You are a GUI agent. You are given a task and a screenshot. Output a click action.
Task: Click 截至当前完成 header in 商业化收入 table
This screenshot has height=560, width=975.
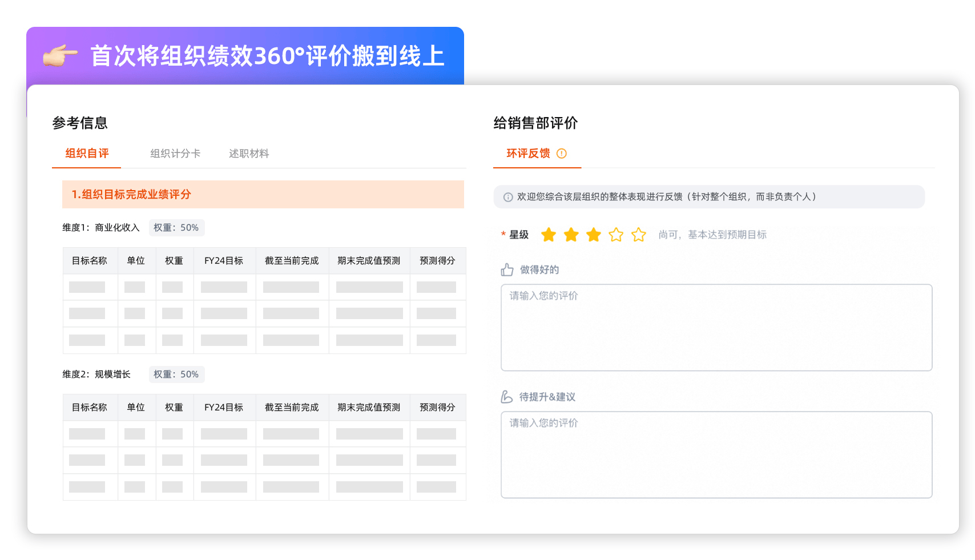click(x=292, y=261)
